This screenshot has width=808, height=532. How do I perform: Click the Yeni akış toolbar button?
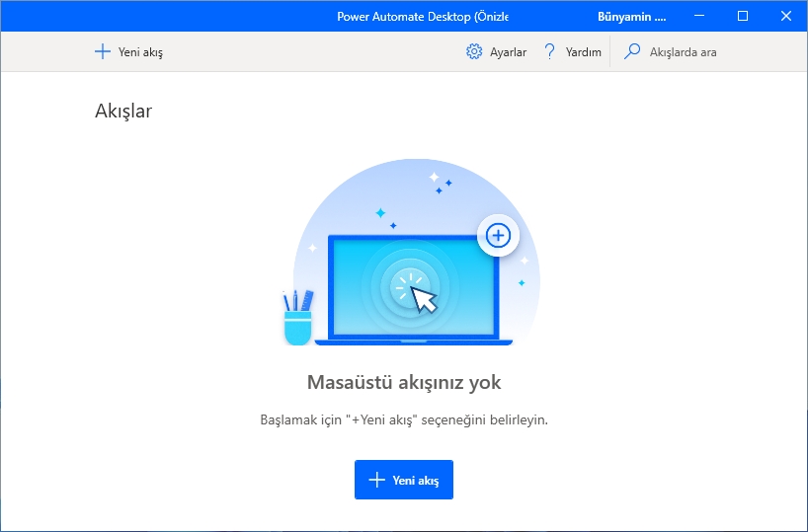click(128, 52)
